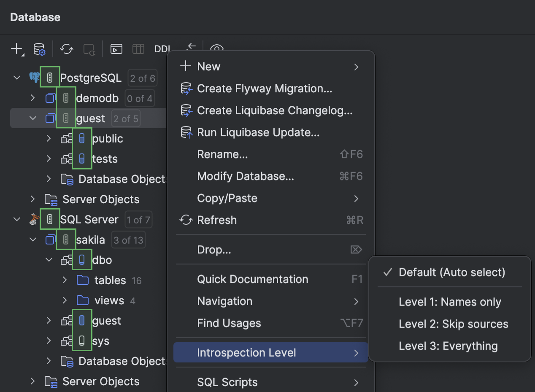Viewport: 535px width, 392px height.
Task: Open the SQL Scripts menu entry
Action: (x=227, y=382)
